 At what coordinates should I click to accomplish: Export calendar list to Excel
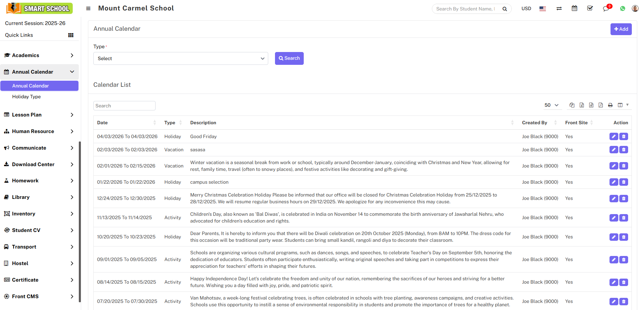[581, 105]
